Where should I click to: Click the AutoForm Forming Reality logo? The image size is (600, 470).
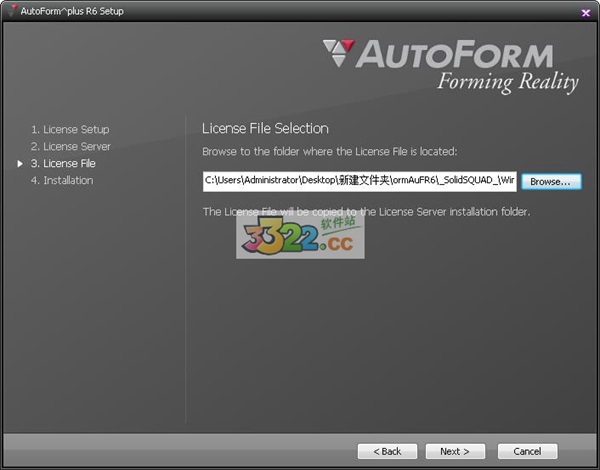(450, 66)
